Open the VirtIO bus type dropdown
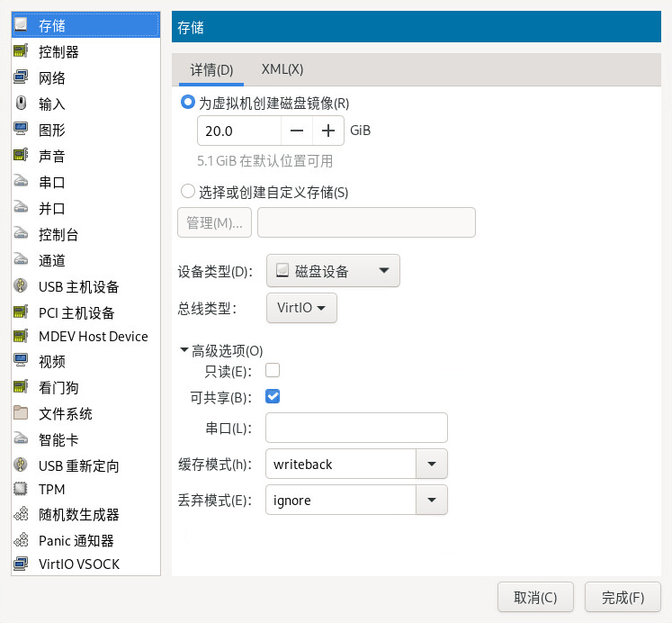672x623 pixels. (x=301, y=308)
